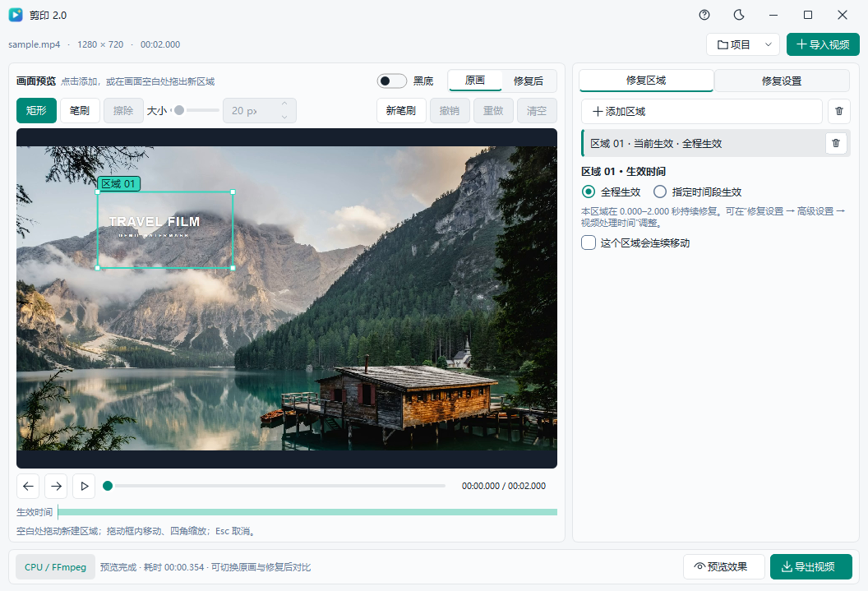Play the video preview
868x591 pixels.
[x=84, y=486]
